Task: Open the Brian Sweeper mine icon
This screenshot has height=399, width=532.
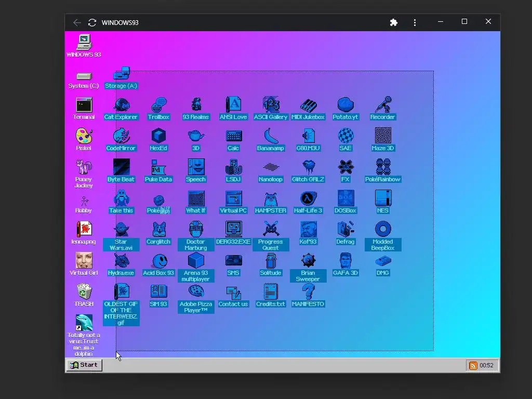Action: coord(308,261)
